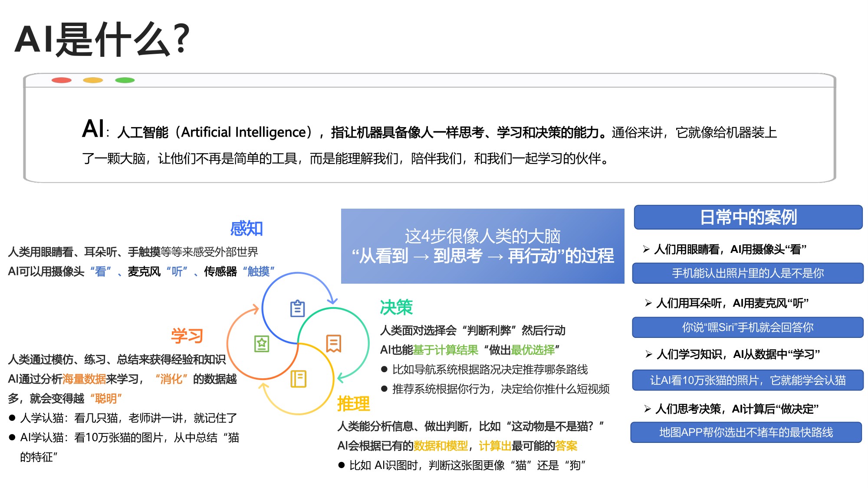The image size is (868, 488).
Task: Click the bullet 推荐系统根据你行为
Action: pyautogui.click(x=495, y=389)
